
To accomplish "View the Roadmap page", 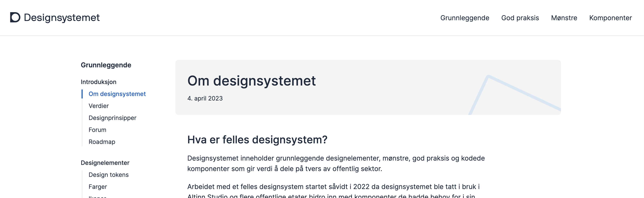I will pos(102,142).
